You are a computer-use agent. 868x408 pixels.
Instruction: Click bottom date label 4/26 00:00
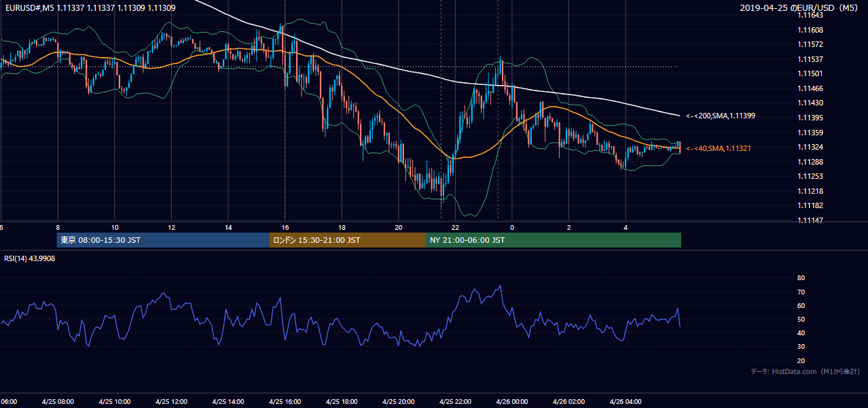pyautogui.click(x=512, y=402)
